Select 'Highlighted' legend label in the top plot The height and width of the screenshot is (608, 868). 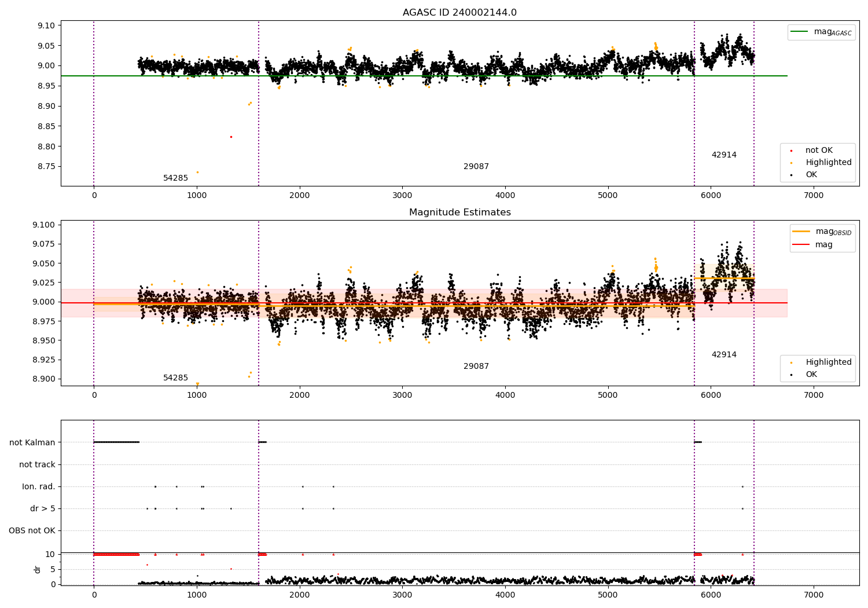point(828,163)
